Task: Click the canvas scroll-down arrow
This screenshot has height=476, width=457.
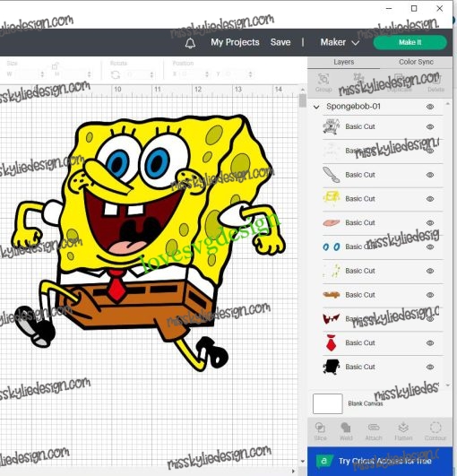Action: pos(303,462)
